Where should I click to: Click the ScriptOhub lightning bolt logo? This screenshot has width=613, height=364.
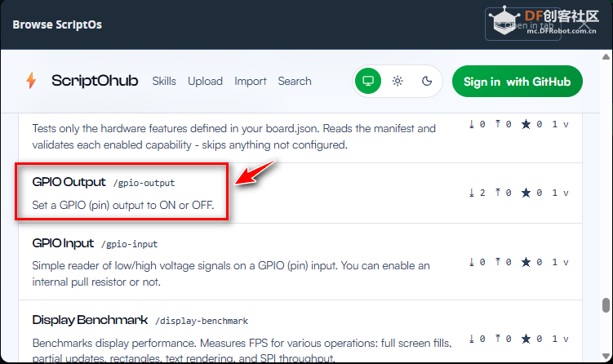pyautogui.click(x=31, y=81)
